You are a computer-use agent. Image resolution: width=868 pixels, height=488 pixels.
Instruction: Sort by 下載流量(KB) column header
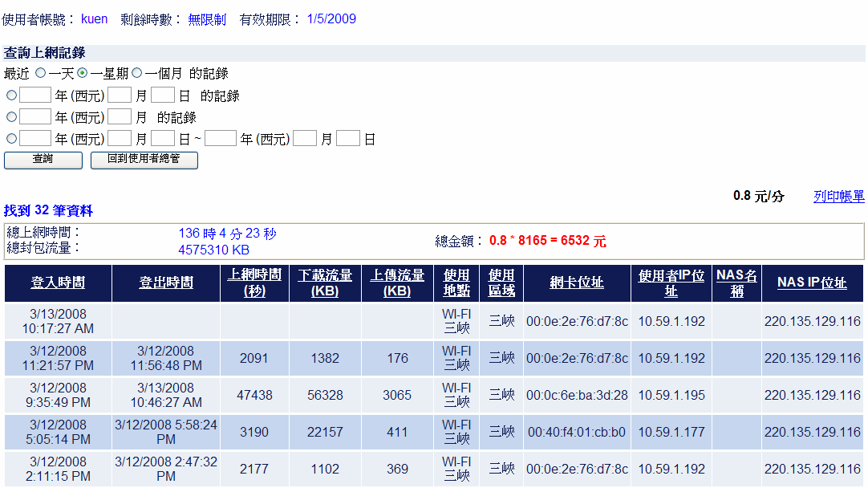coord(325,283)
